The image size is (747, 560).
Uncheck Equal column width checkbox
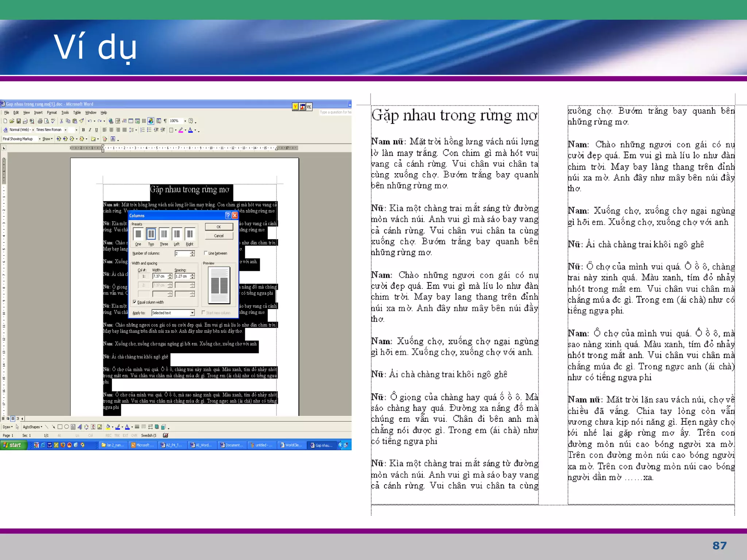(x=135, y=302)
